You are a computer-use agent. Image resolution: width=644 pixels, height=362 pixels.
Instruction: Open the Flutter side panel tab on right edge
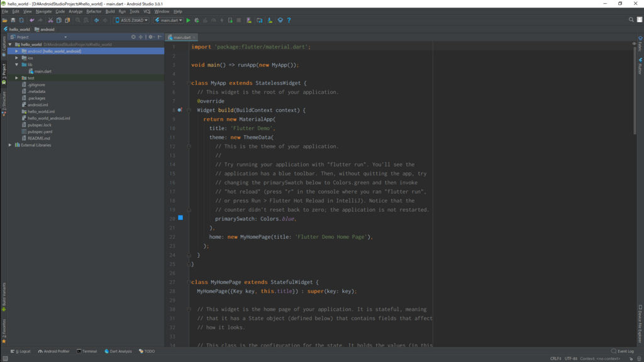click(x=640, y=67)
